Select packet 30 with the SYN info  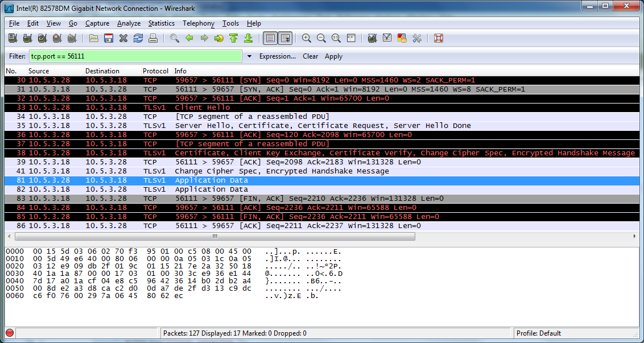(322, 80)
